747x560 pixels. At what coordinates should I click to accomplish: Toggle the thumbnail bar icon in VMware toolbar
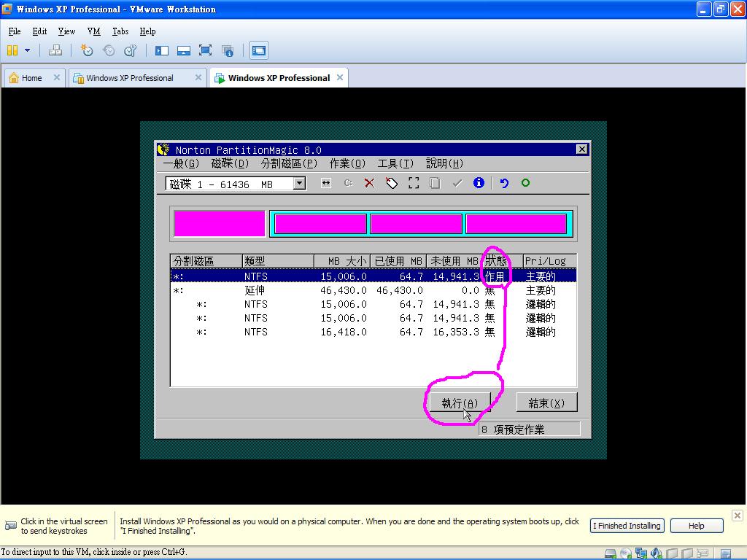click(183, 50)
